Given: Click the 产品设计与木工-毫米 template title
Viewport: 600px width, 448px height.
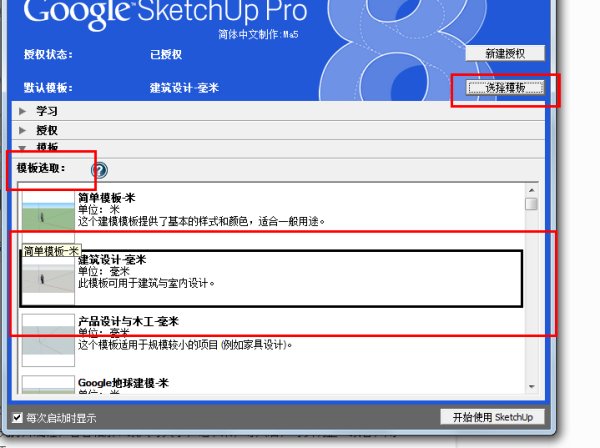Looking at the screenshot, I should (128, 321).
